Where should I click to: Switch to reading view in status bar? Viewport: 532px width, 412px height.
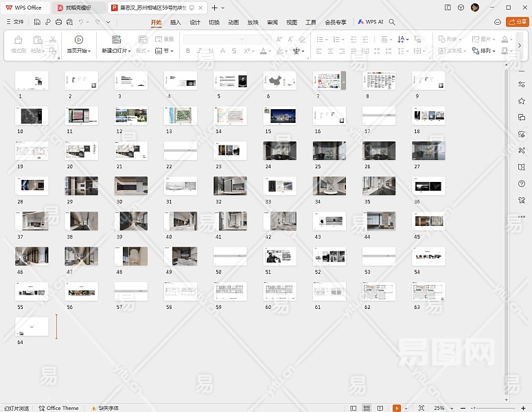(x=380, y=408)
